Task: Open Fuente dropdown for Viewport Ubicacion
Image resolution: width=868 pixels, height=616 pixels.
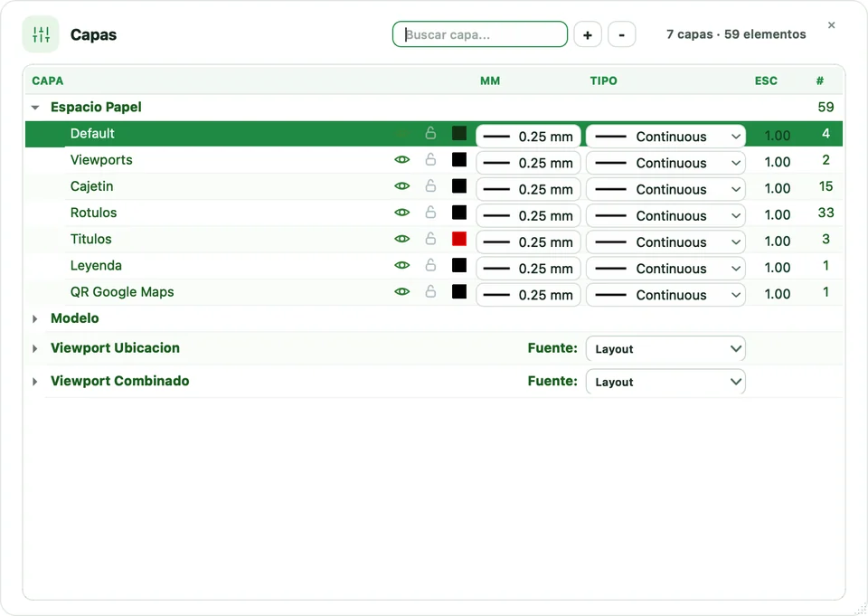Action: (665, 349)
